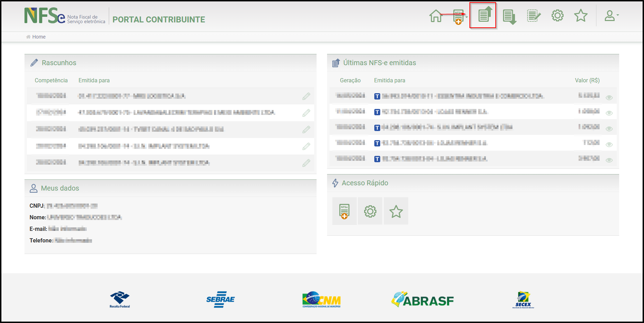Image resolution: width=644 pixels, height=323 pixels.
Task: View first emitted NFS-e via eye icon
Action: pos(609,97)
